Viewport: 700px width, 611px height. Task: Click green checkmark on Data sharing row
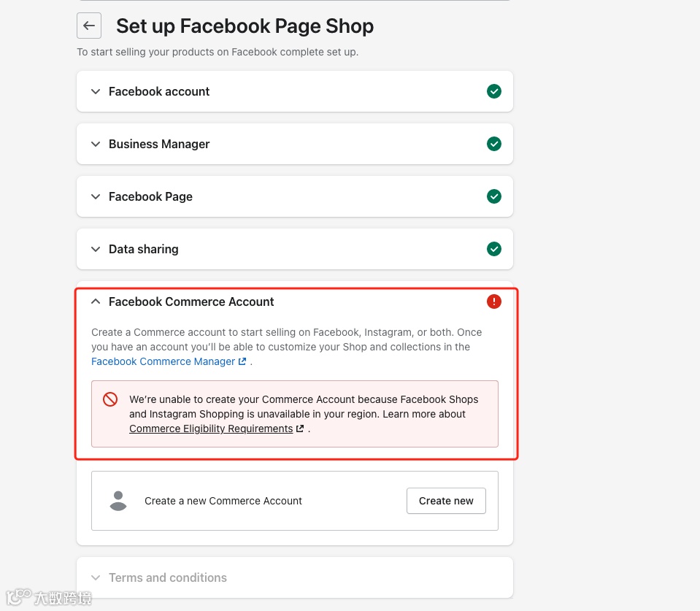coord(494,249)
